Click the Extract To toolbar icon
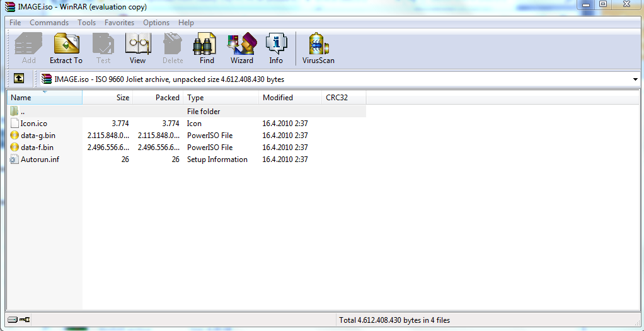The image size is (644, 331). [66, 49]
